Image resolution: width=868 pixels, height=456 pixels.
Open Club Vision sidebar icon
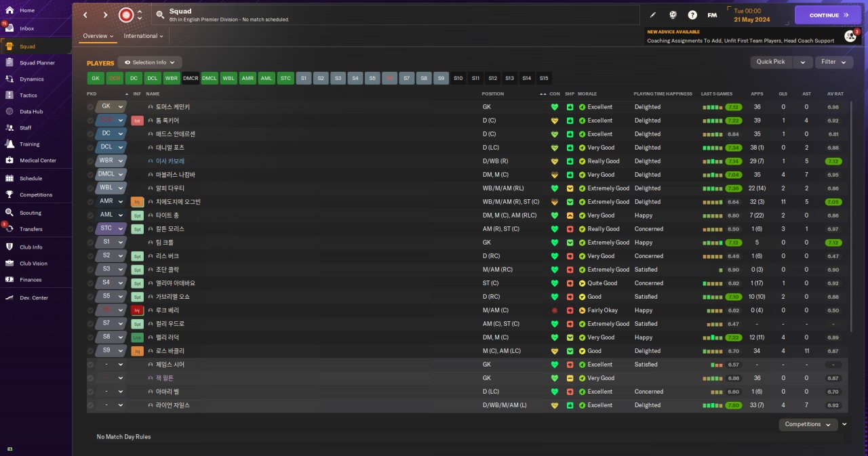coord(9,263)
